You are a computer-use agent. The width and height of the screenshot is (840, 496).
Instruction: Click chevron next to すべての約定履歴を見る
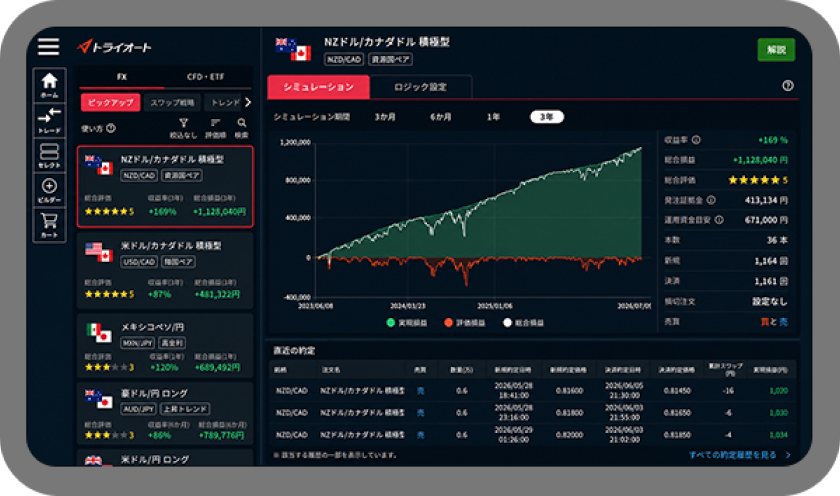[788, 455]
